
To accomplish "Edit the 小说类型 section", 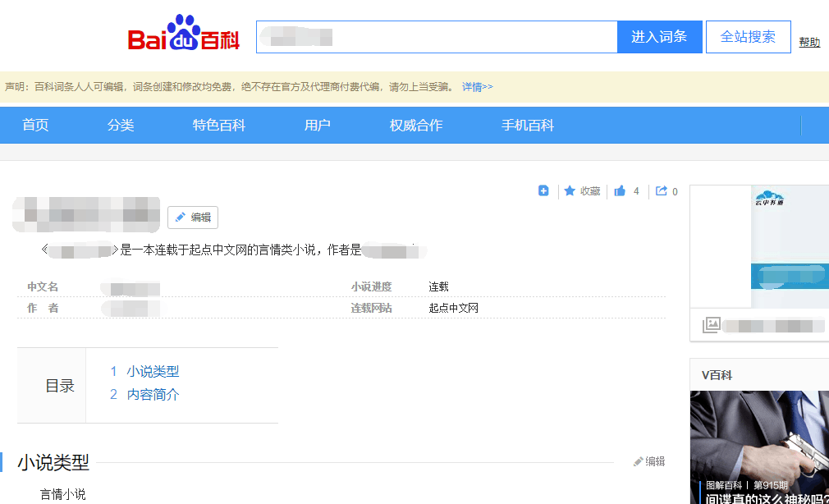I will pyautogui.click(x=649, y=462).
